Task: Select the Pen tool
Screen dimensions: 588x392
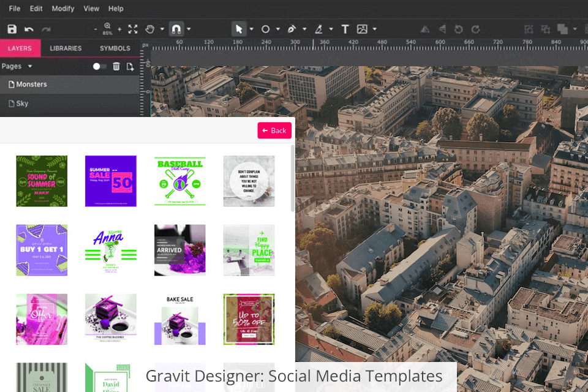Action: click(x=292, y=29)
